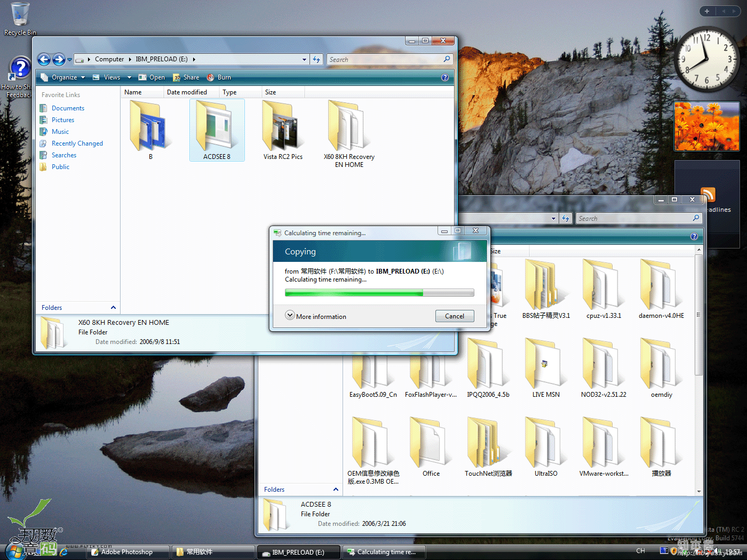Select the TouchNet浏览器 folder
Viewport: 747px width, 560px height.
488,447
